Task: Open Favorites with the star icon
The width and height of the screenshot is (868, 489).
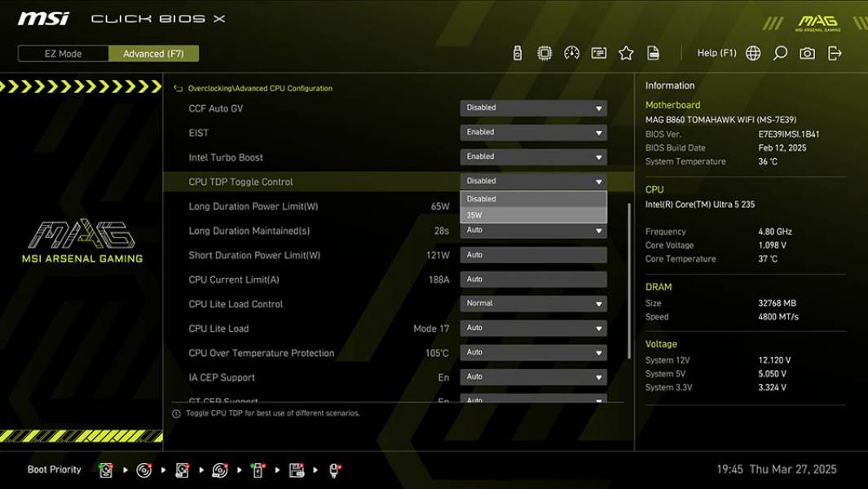Action: pos(626,53)
